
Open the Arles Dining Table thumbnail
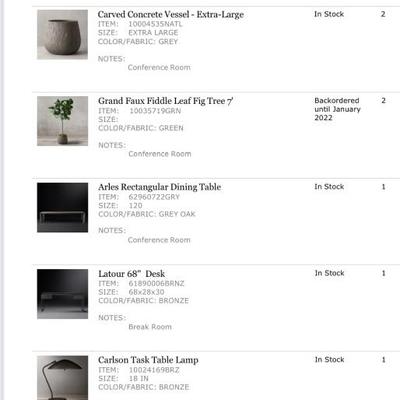click(x=62, y=207)
